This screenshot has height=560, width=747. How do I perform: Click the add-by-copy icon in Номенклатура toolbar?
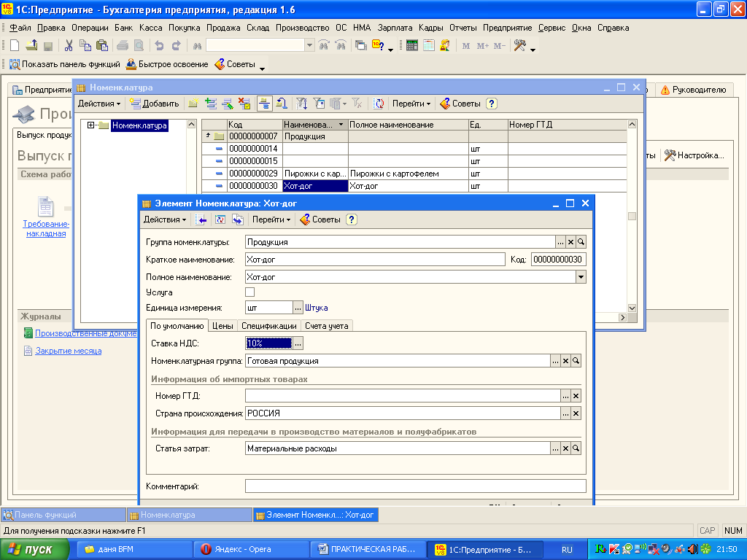(211, 104)
